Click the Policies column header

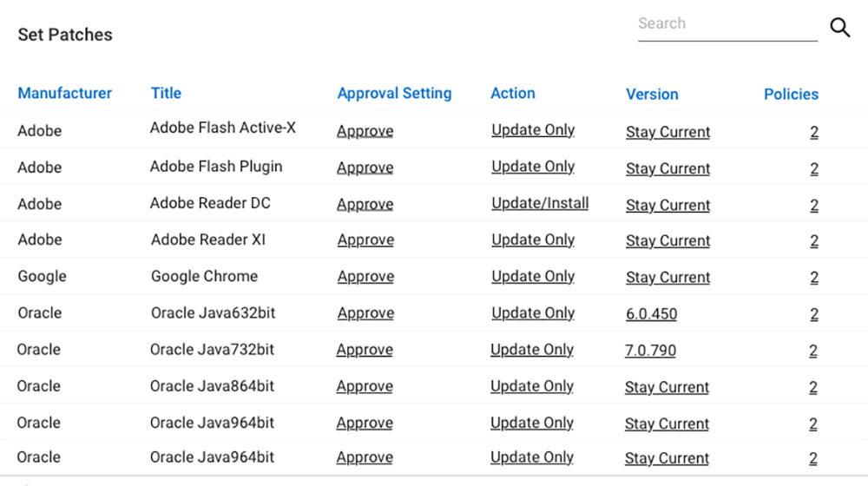tap(791, 95)
